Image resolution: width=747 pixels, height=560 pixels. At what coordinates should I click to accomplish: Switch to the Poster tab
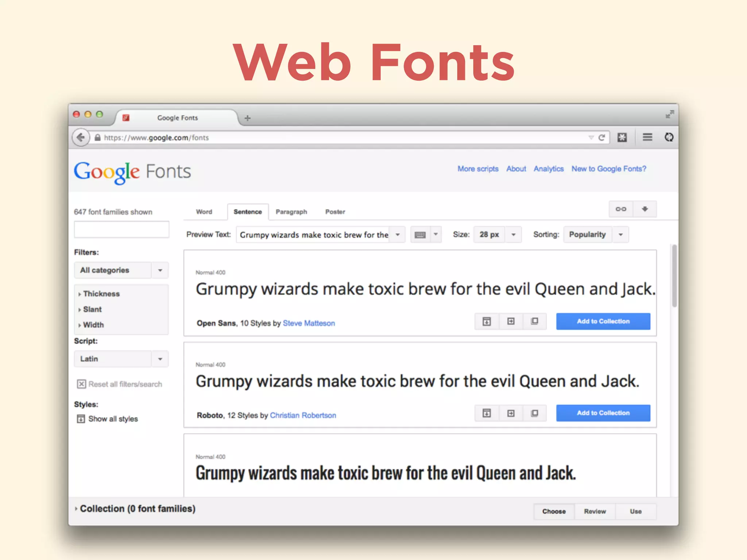click(335, 212)
